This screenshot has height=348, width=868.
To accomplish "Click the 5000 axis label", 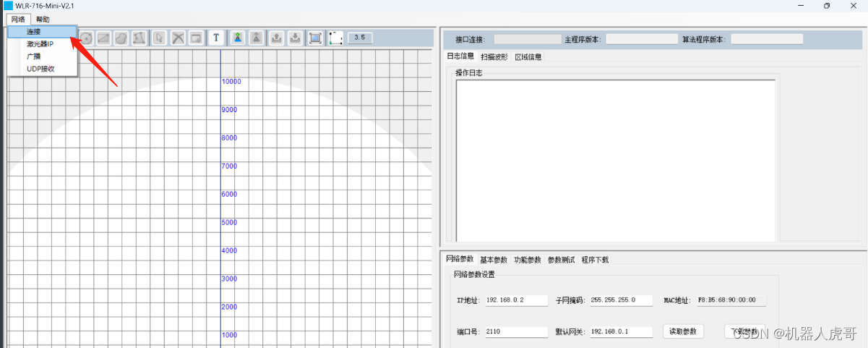I will tap(229, 223).
